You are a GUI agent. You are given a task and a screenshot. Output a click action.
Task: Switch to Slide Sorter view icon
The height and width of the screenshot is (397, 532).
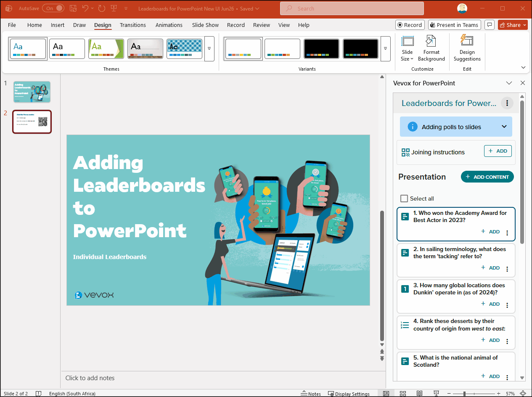click(x=402, y=394)
